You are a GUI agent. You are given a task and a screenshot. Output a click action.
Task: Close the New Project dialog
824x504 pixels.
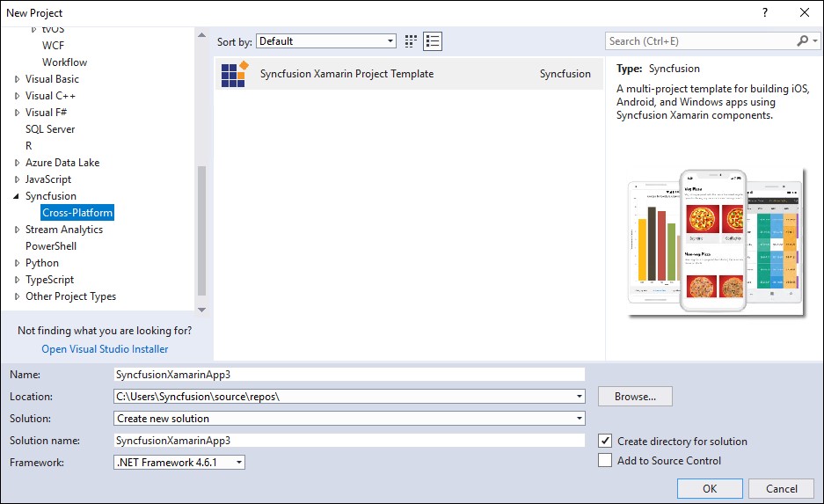click(805, 12)
